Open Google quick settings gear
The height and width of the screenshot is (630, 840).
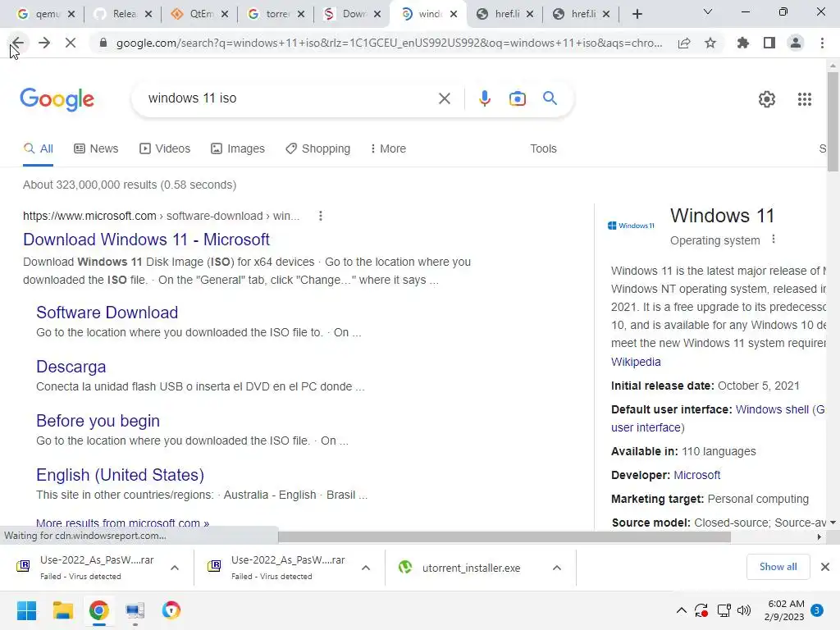pos(767,99)
